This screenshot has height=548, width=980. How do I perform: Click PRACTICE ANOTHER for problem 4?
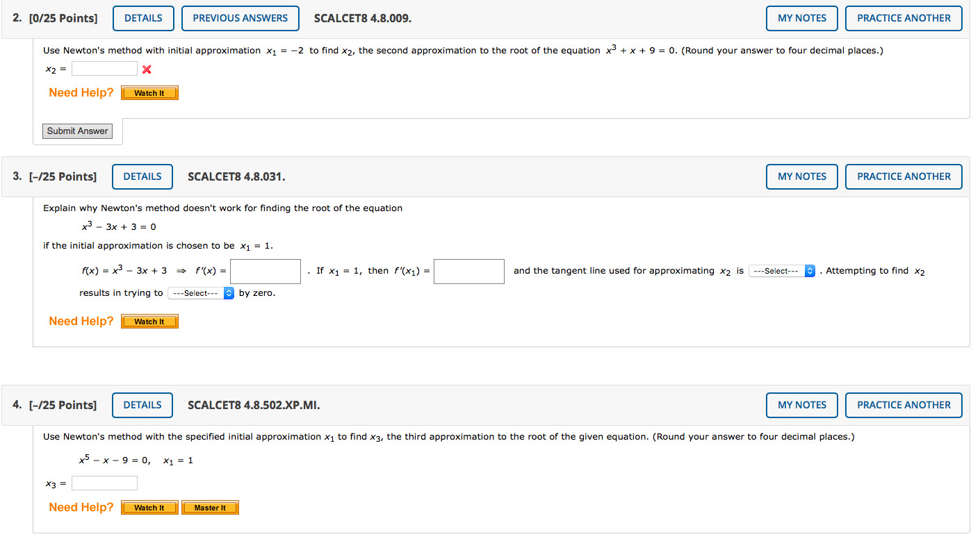point(904,405)
